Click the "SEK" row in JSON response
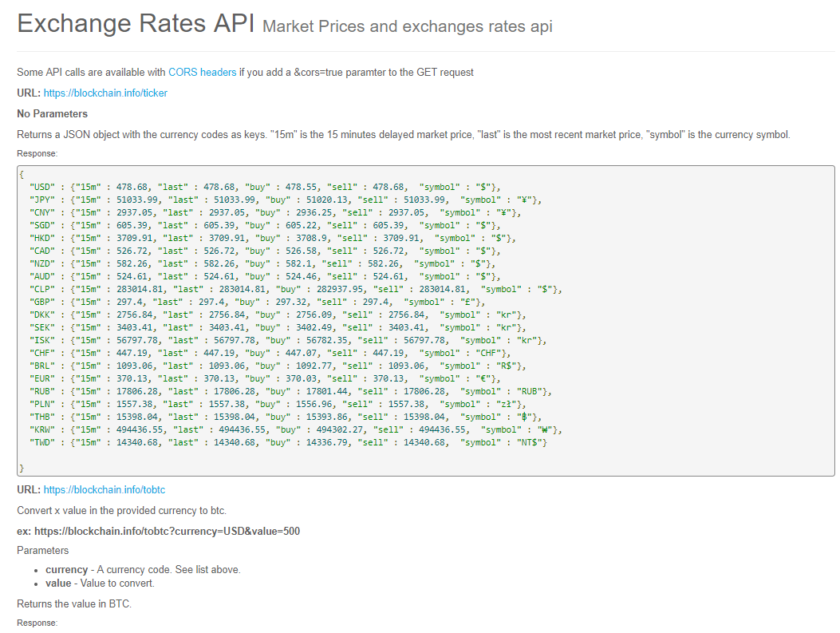The width and height of the screenshot is (840, 633). tap(278, 328)
